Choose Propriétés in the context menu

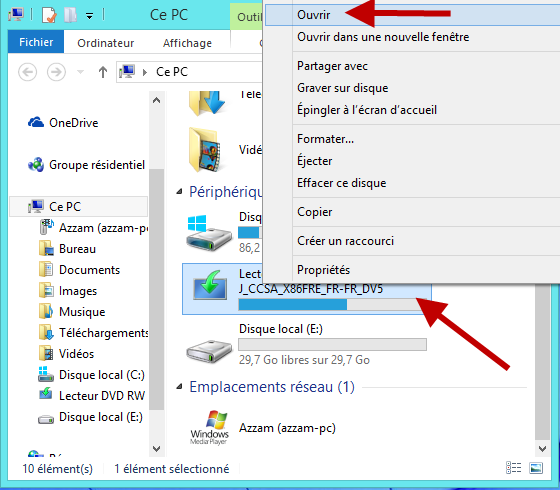coord(324,270)
